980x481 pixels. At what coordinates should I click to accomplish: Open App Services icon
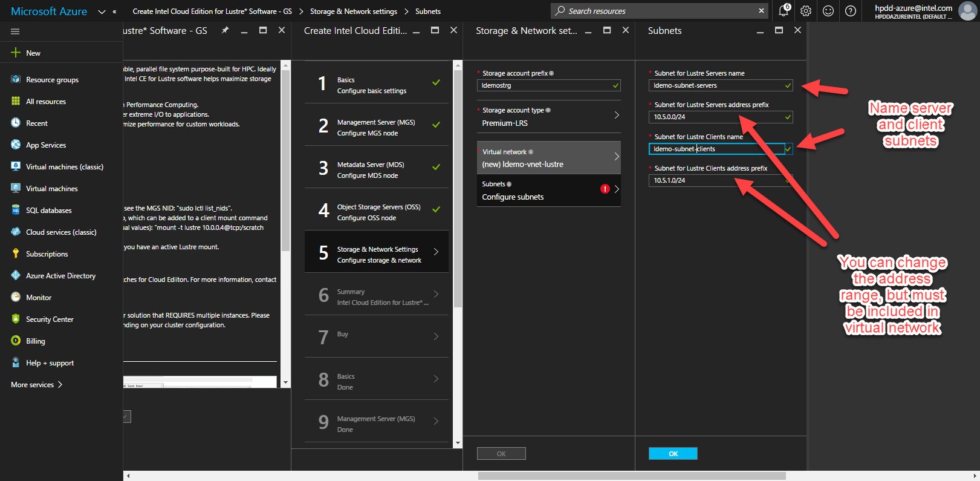coord(16,145)
